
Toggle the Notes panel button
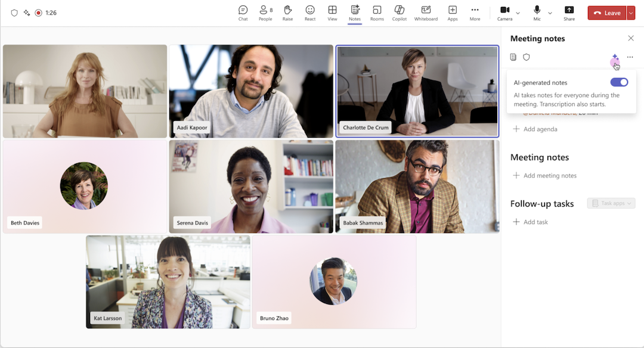(355, 13)
